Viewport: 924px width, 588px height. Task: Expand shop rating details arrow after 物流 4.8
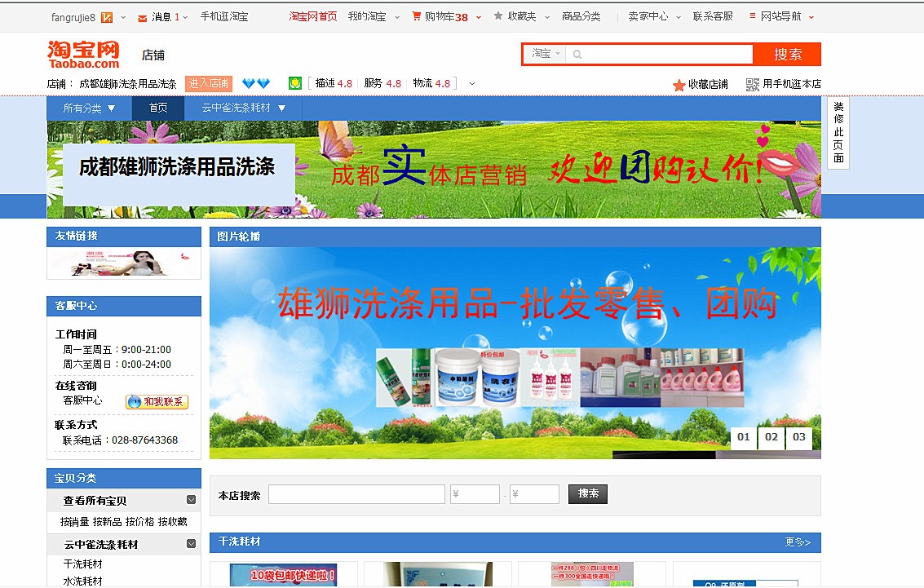[x=472, y=83]
